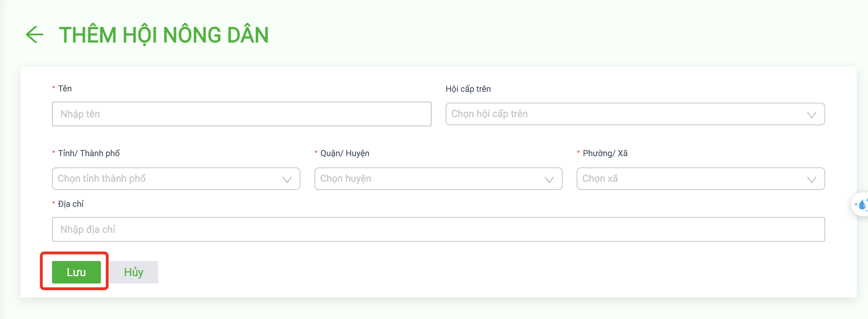
Task: Click the Hội cấp trên label
Action: pos(468,89)
